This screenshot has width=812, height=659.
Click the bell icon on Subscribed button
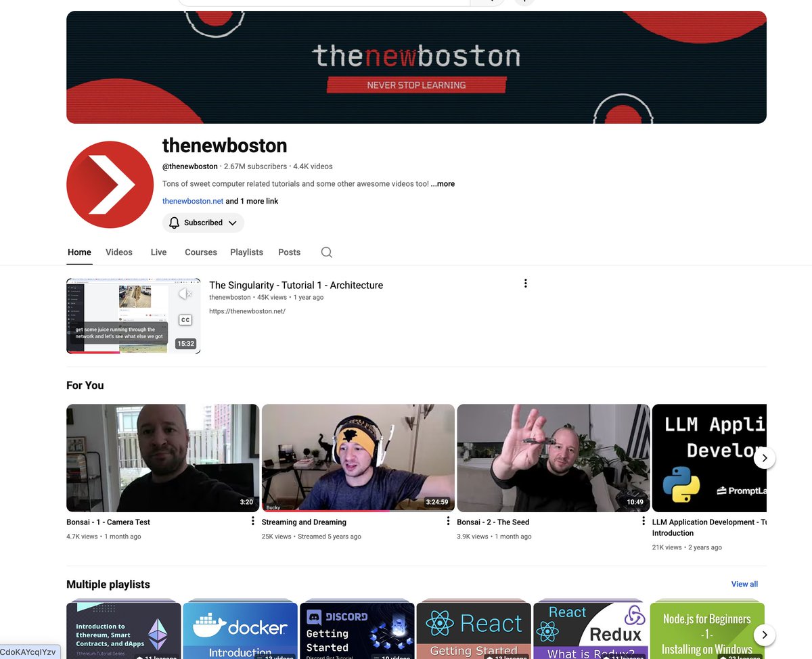pyautogui.click(x=174, y=223)
